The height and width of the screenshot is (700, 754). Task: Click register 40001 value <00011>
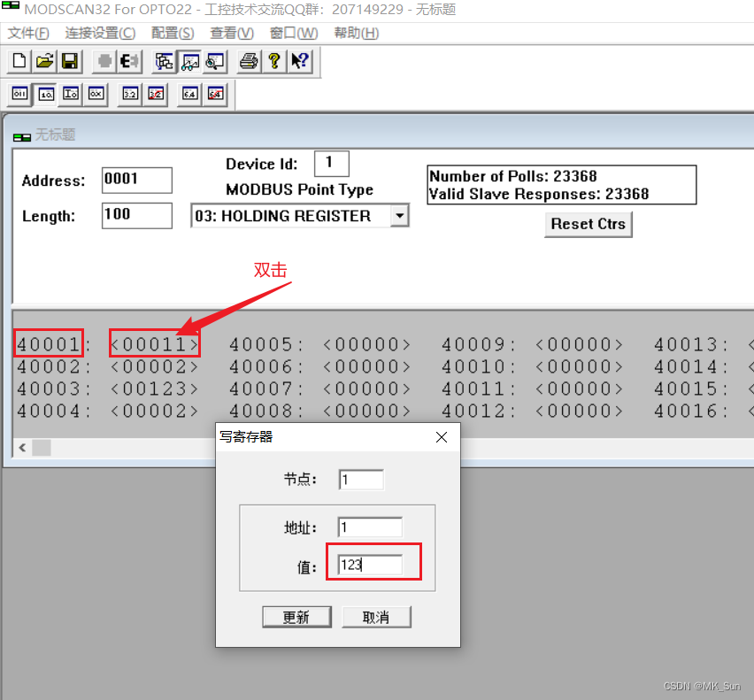[154, 344]
